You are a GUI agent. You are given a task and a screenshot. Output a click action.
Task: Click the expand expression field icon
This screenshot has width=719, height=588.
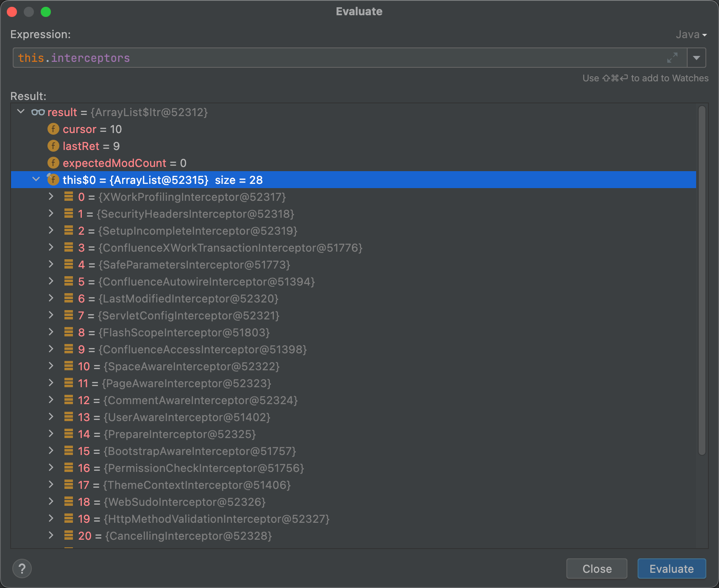[672, 58]
